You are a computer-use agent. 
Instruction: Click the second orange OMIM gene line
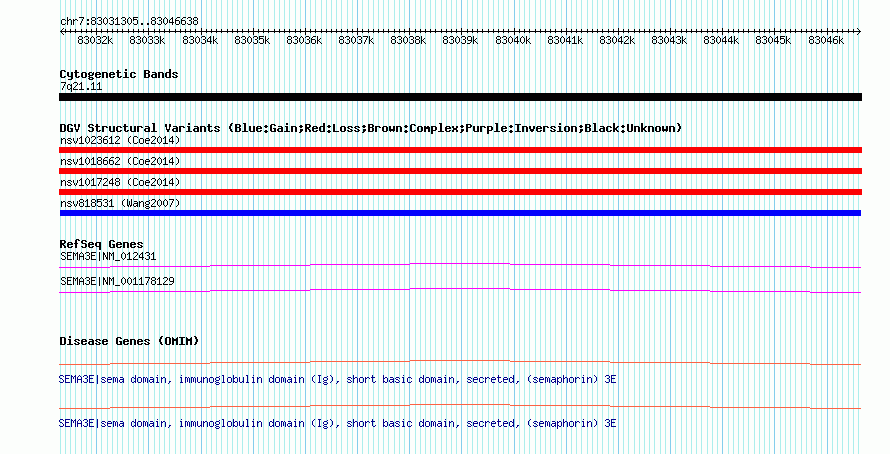(460, 406)
